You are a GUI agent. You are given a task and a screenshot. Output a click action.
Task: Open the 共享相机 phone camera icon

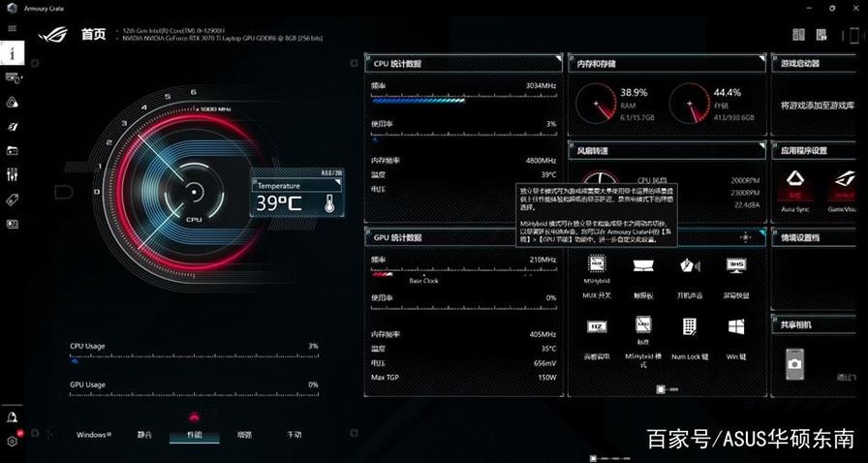(795, 363)
